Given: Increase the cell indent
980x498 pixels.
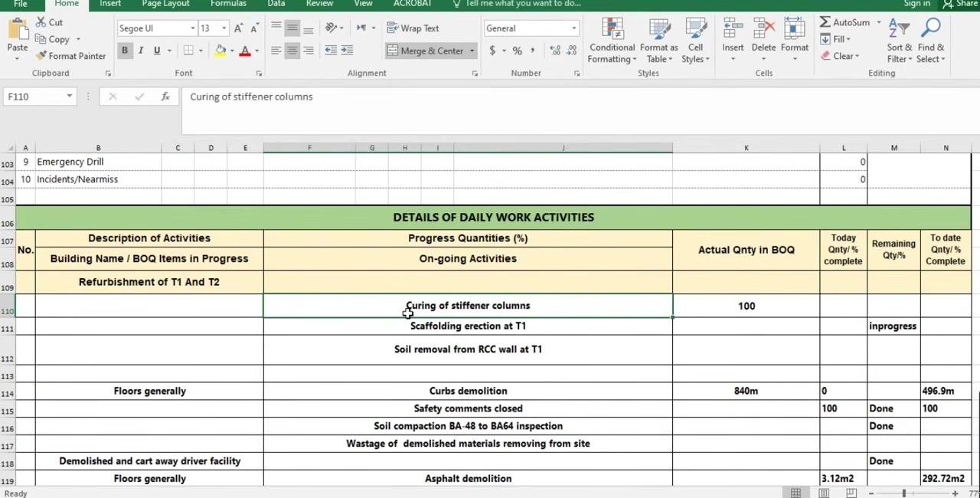Looking at the screenshot, I should click(x=347, y=51).
